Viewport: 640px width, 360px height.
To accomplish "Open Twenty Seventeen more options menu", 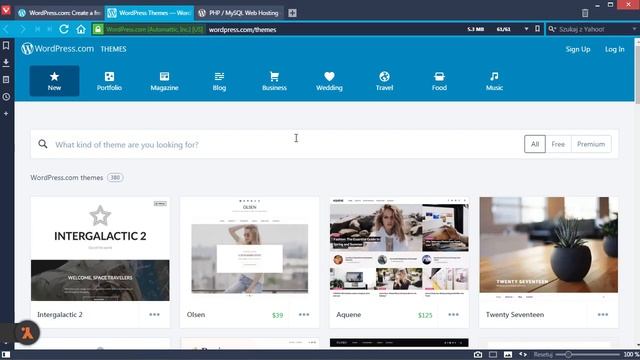I will point(603,314).
